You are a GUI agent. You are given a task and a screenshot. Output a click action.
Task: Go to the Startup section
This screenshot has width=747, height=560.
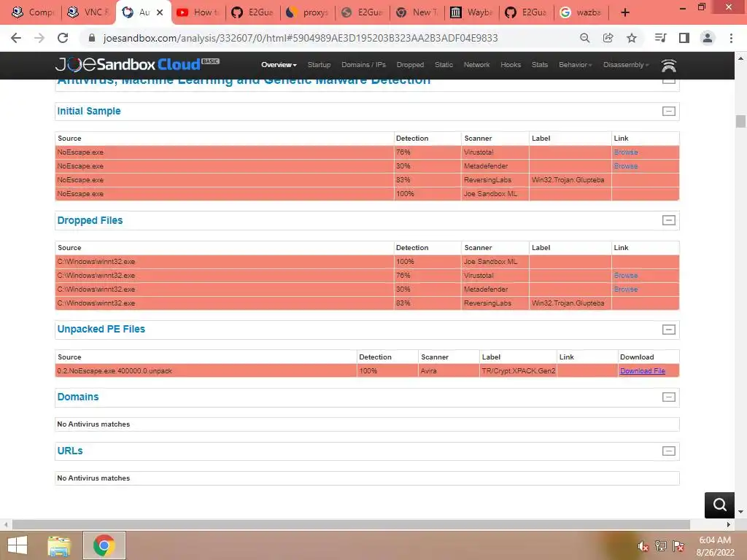pyautogui.click(x=319, y=65)
